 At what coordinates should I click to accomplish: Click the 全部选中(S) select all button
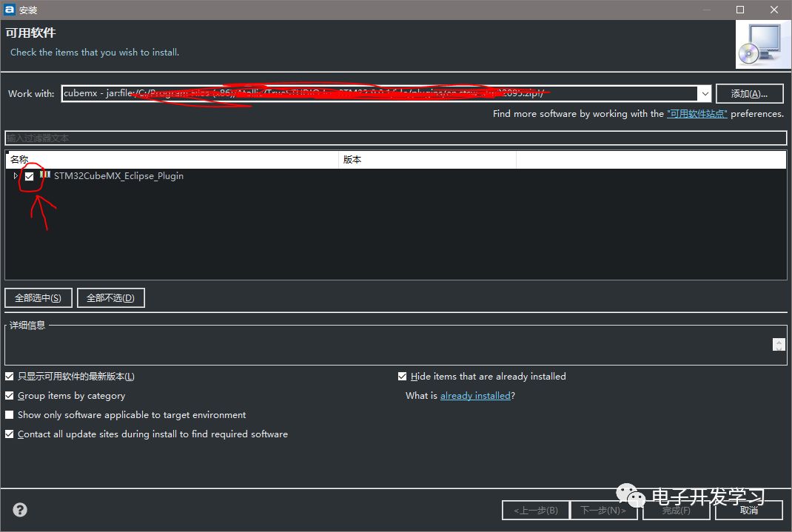click(38, 297)
